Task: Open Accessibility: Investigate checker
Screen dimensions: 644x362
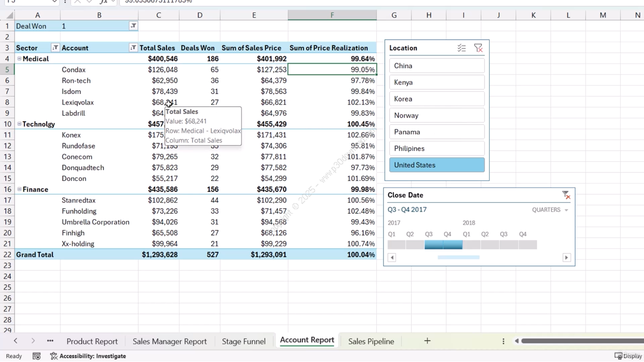Action: (88, 356)
